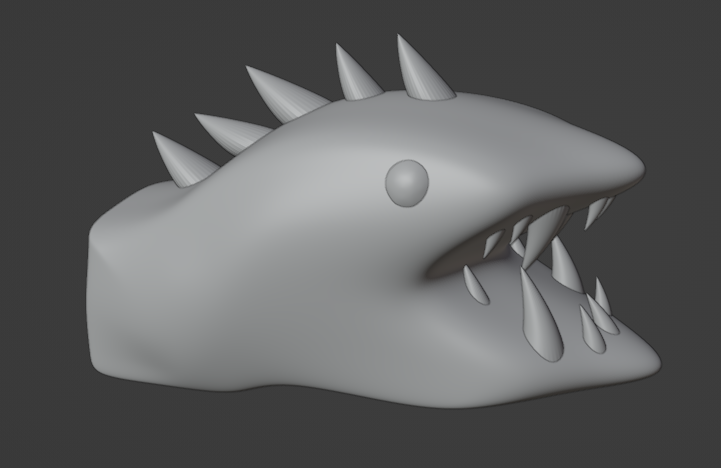Select the front tip of the lower jaw
The height and width of the screenshot is (468, 721).
pyautogui.click(x=648, y=355)
